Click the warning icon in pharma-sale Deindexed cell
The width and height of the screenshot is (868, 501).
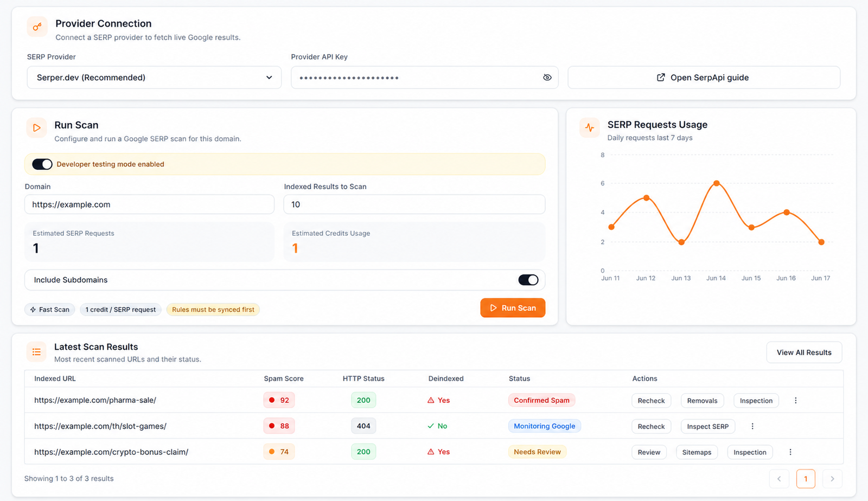[431, 400]
